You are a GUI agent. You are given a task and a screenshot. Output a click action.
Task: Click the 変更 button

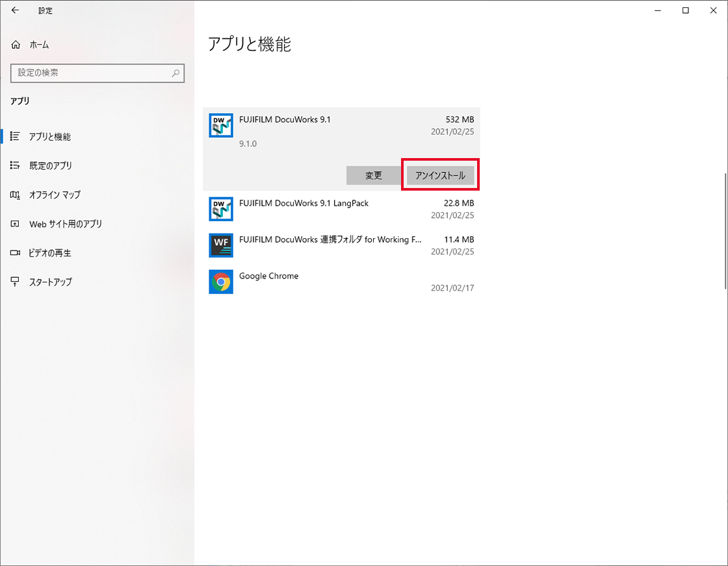pyautogui.click(x=373, y=175)
